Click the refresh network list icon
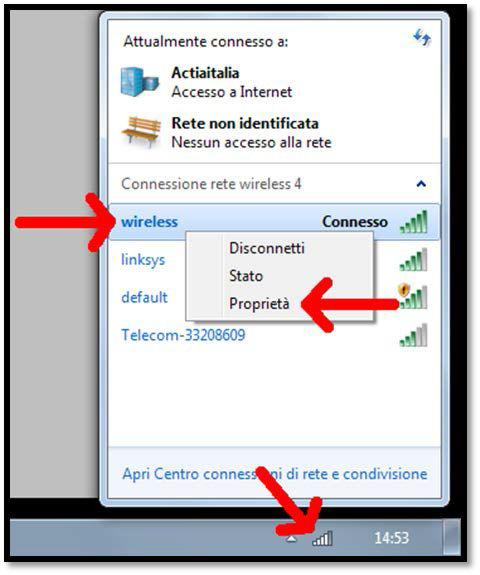Screen dimensions: 480x575 click(x=422, y=37)
